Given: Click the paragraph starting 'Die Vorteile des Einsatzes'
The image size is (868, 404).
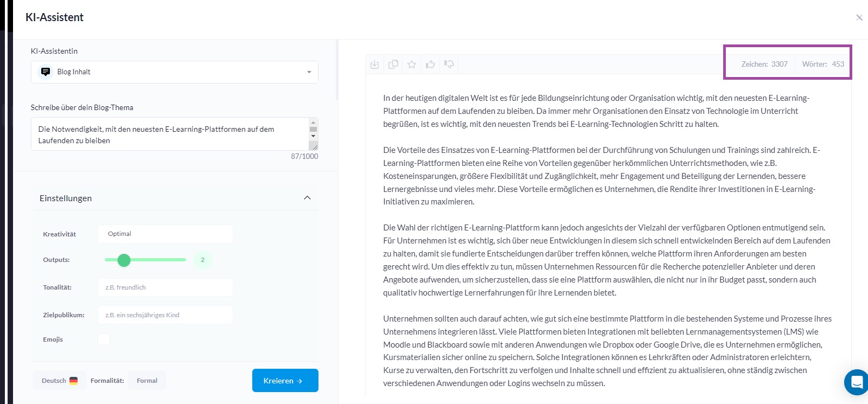Looking at the screenshot, I should pyautogui.click(x=602, y=176).
